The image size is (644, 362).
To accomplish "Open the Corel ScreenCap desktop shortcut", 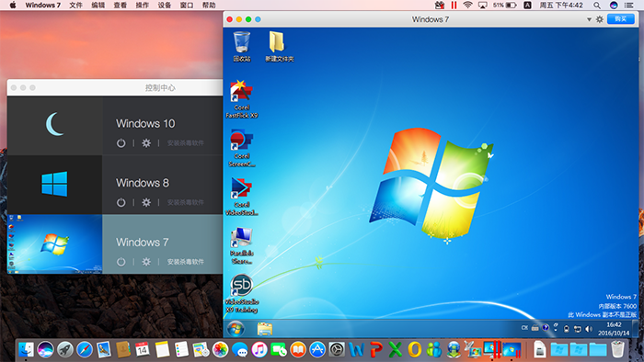I will coord(241,148).
